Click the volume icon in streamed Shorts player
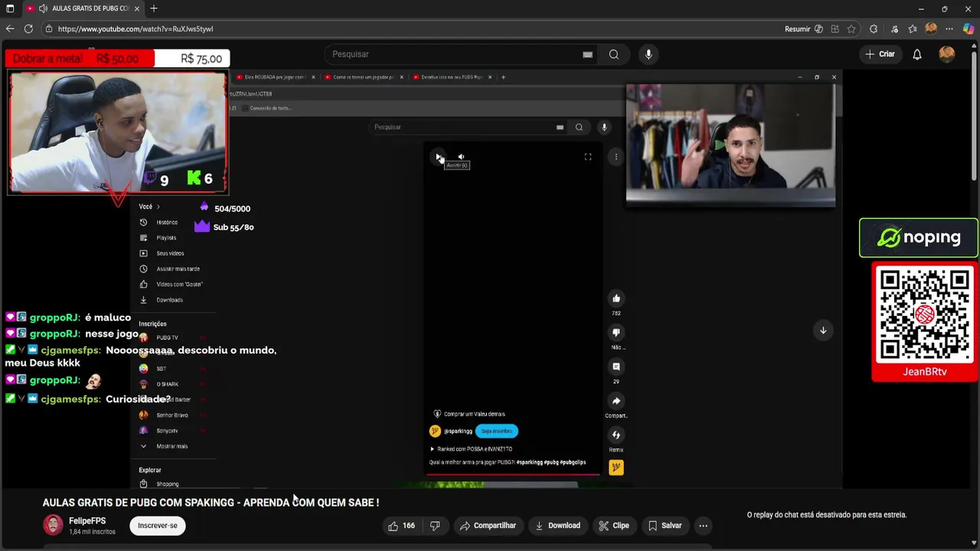 point(461,157)
